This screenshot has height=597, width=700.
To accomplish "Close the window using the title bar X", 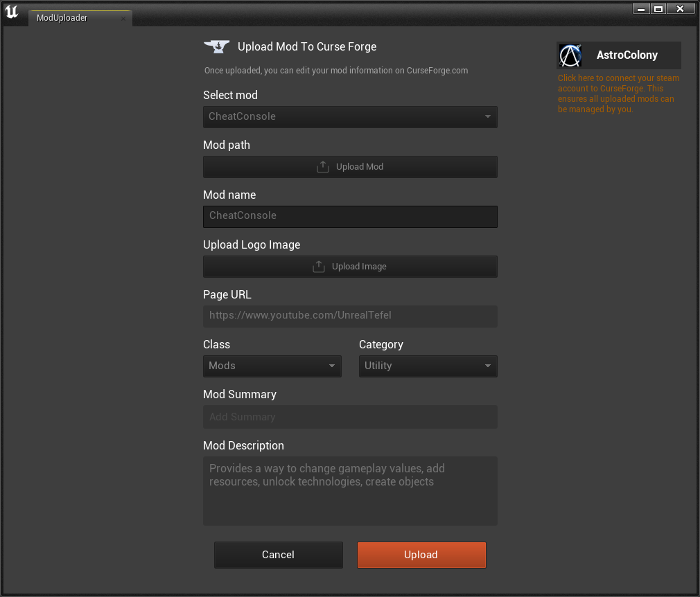I will tap(680, 8).
